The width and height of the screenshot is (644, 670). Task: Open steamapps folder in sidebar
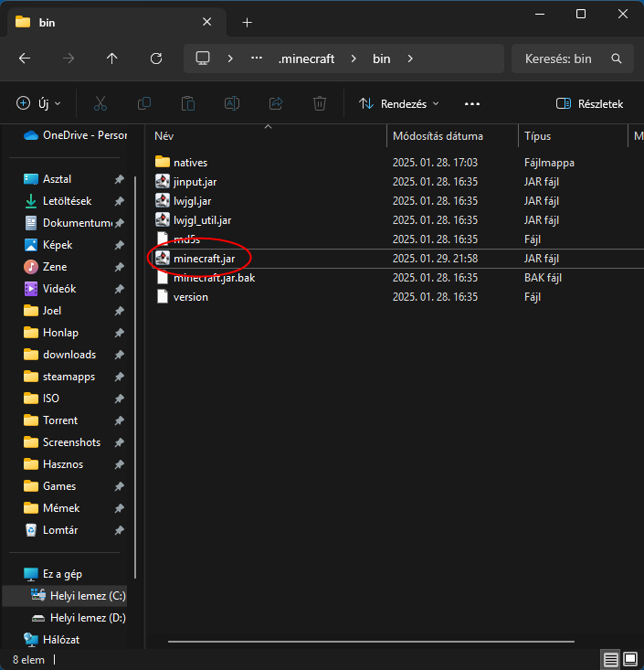tap(59, 377)
